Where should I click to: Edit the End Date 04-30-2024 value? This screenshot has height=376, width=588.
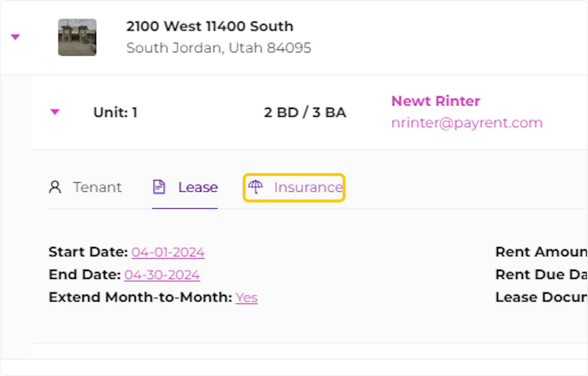[x=162, y=275]
